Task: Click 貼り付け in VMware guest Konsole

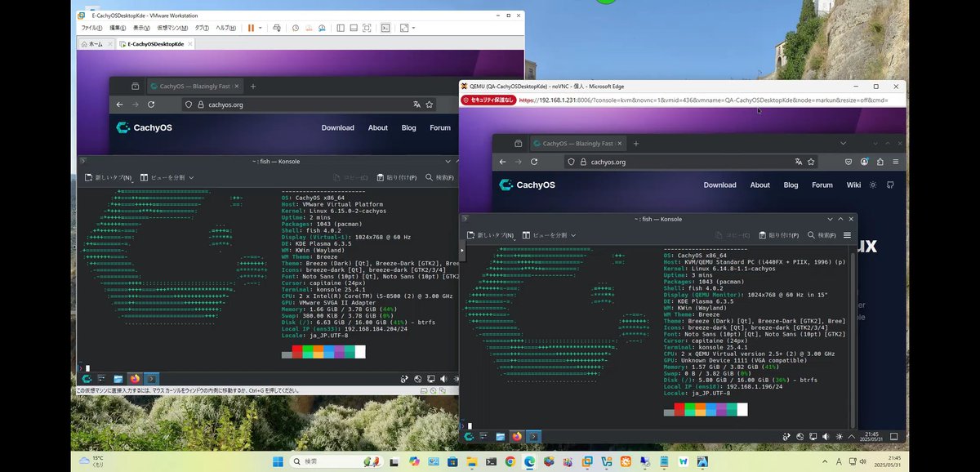Action: click(396, 177)
